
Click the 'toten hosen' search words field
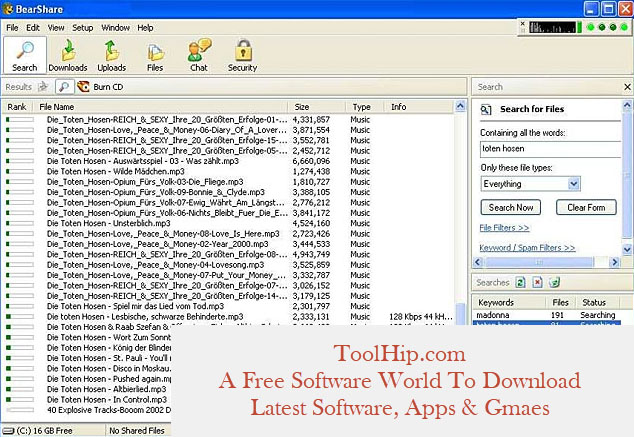tap(550, 149)
